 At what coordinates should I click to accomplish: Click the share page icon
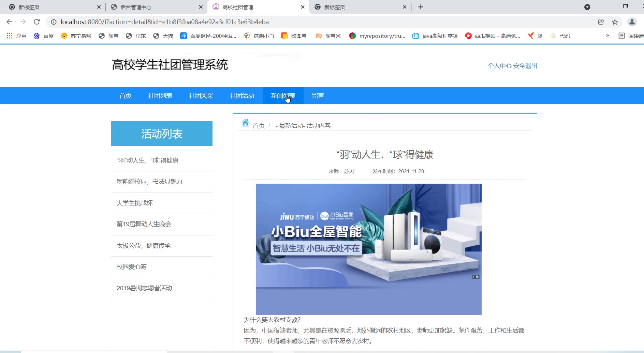pyautogui.click(x=601, y=22)
